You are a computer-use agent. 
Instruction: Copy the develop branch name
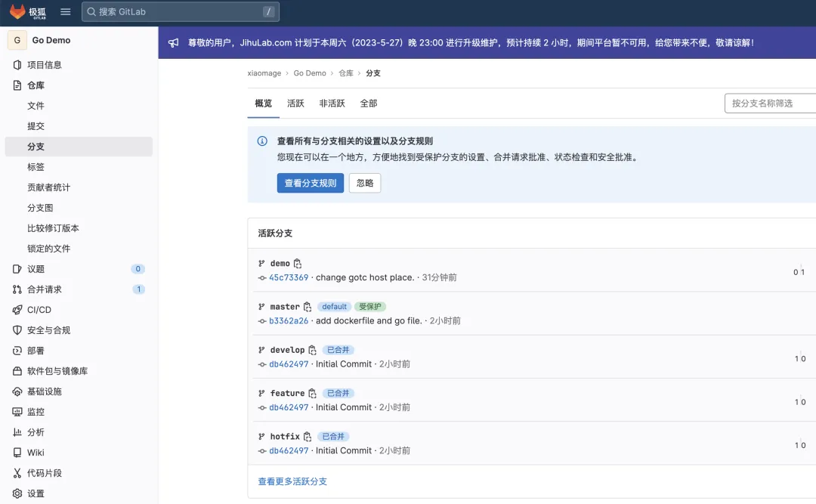coord(312,350)
